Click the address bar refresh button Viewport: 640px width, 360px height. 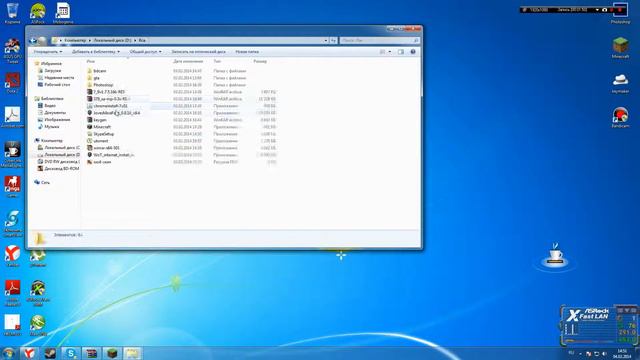[333, 40]
